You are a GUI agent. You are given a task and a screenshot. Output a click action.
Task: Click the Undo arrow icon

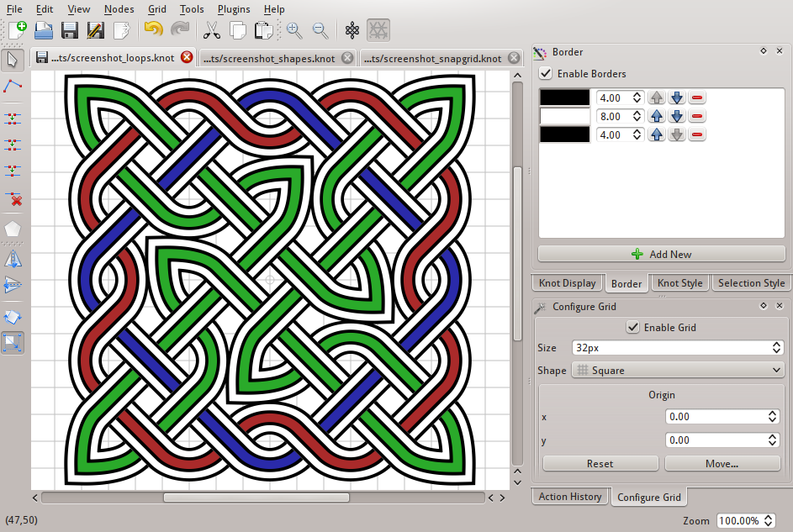(153, 29)
